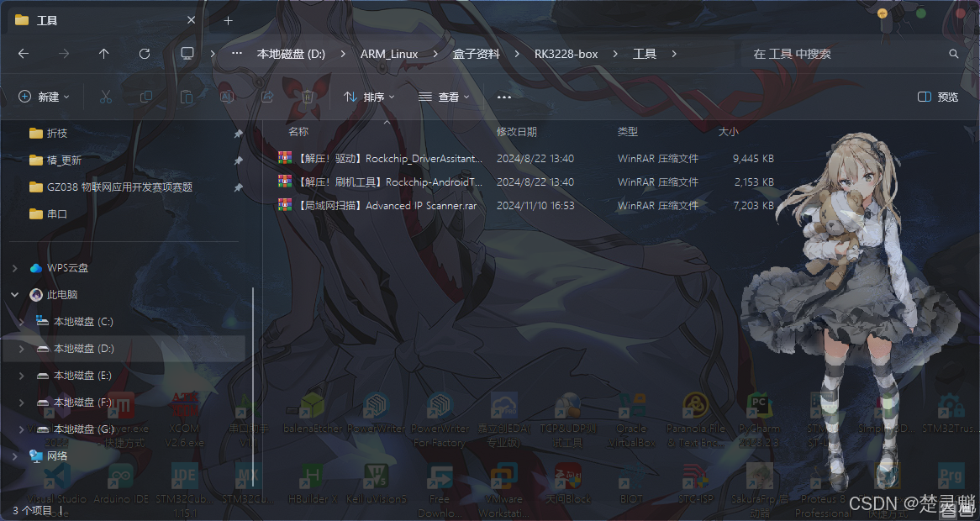The height and width of the screenshot is (521, 980).
Task: Go up one folder level
Action: pos(103,54)
